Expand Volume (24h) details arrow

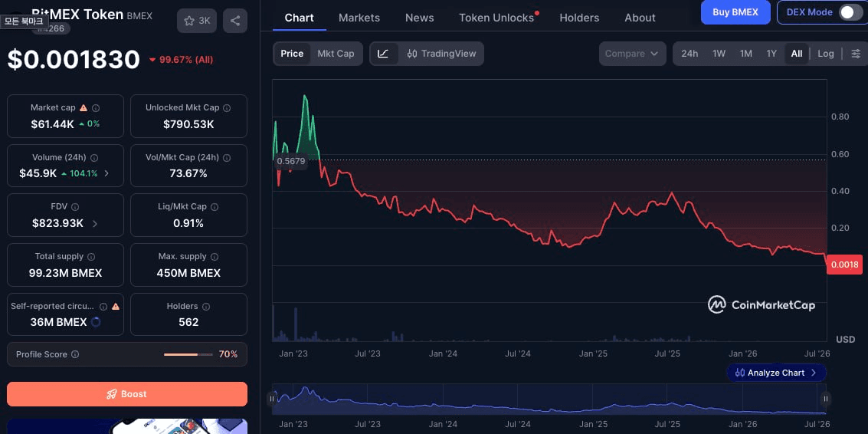(x=106, y=173)
